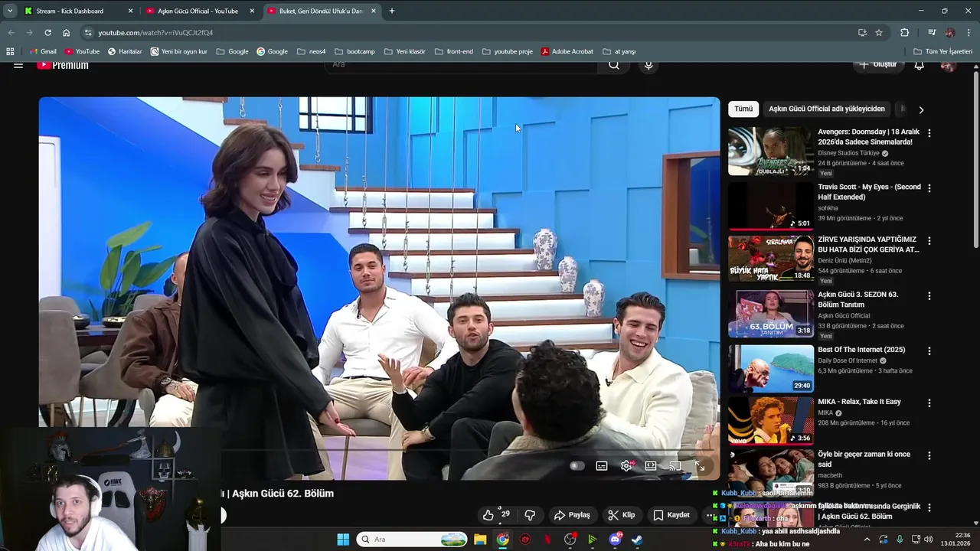Dislike the video with thumbs down
Screen dimensions: 980x551
(x=530, y=515)
